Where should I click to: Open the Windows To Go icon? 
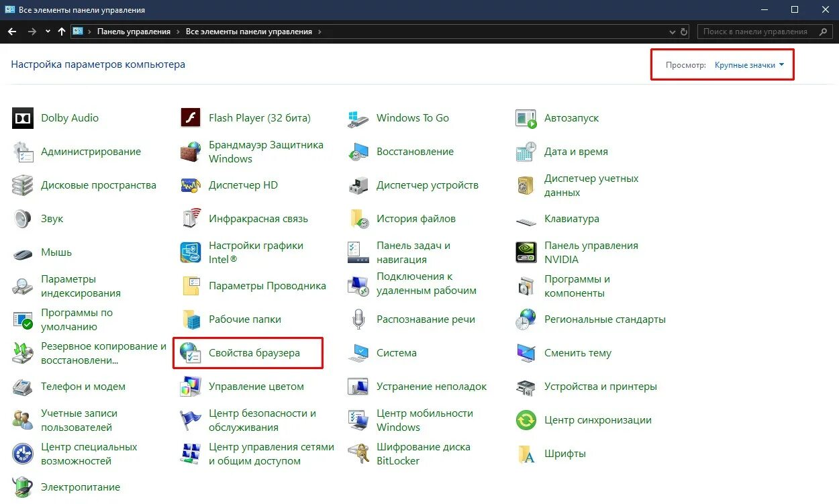coord(358,118)
